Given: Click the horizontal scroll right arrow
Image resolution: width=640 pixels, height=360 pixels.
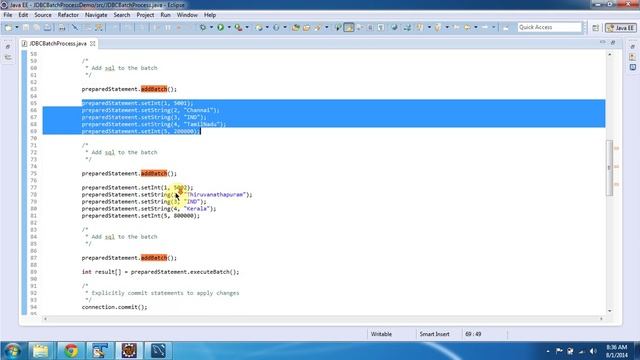Looking at the screenshot, I should click(601, 319).
